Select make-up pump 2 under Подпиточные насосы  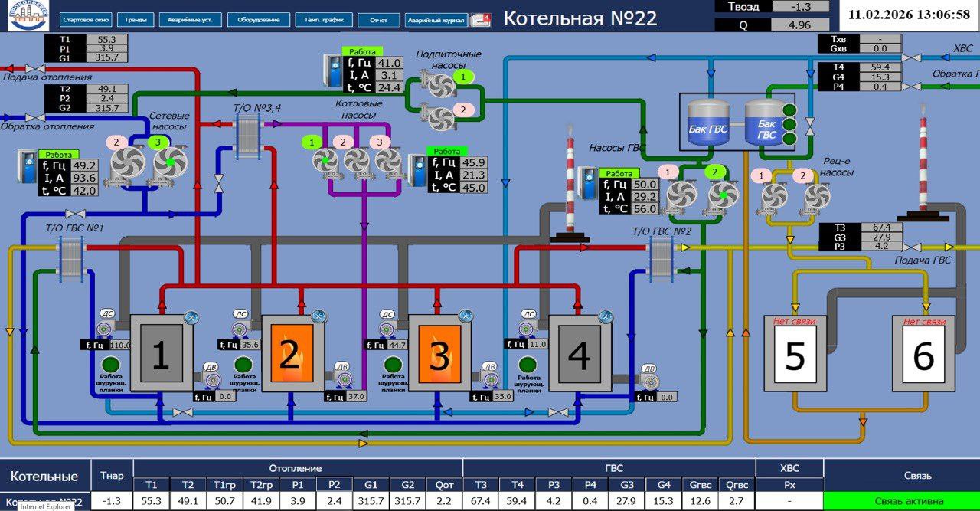(x=440, y=118)
